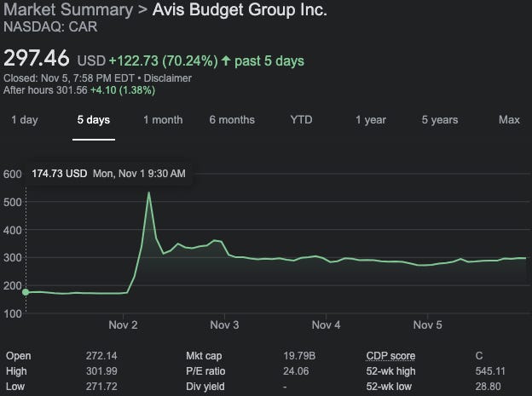The height and width of the screenshot is (396, 532).
Task: Show the 6 months chart range
Action: (232, 120)
